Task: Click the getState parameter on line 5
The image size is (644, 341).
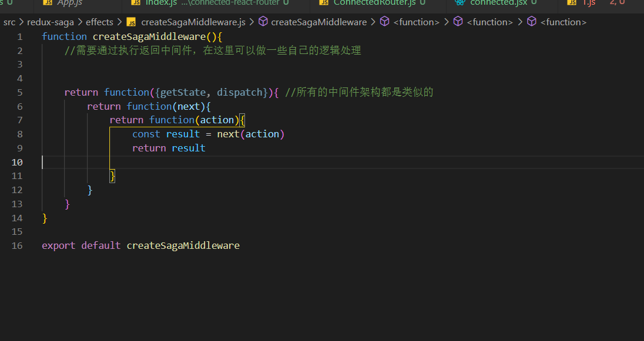Action: 183,92
